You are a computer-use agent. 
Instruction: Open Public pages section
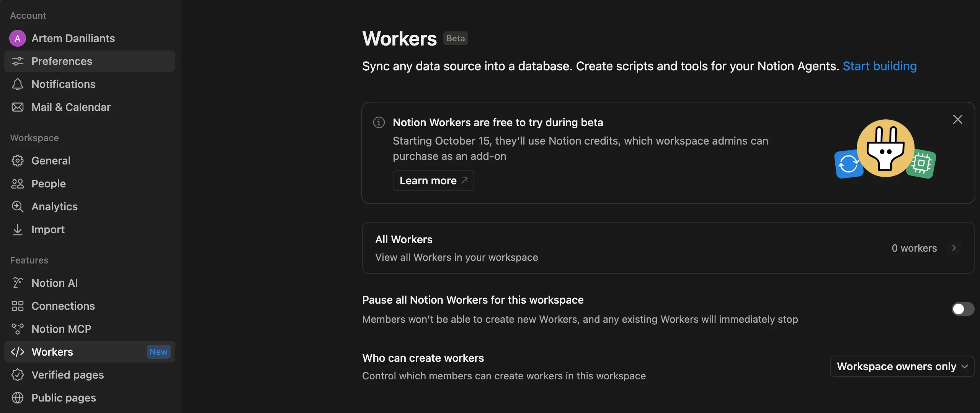pyautogui.click(x=90, y=398)
